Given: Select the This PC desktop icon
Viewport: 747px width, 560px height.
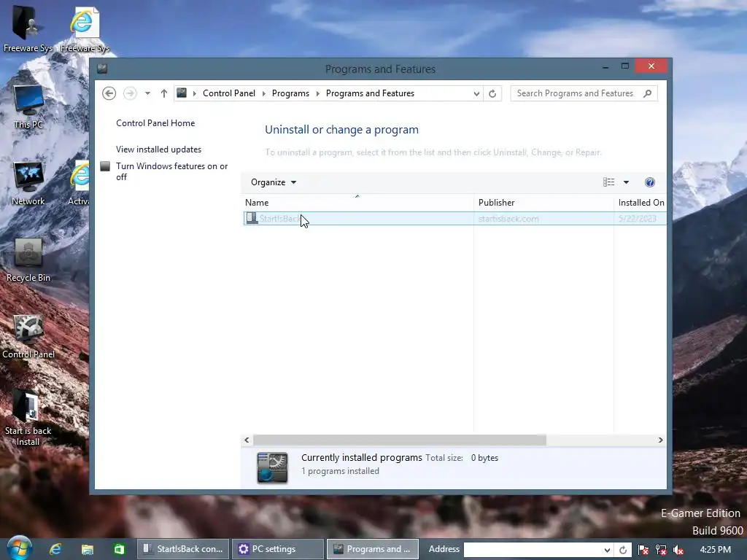Looking at the screenshot, I should tap(28, 107).
